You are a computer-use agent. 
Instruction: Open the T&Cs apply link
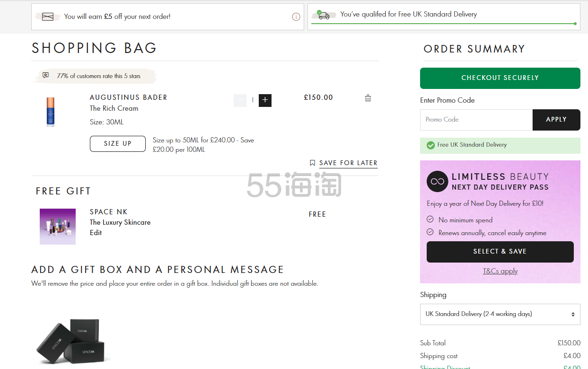500,271
